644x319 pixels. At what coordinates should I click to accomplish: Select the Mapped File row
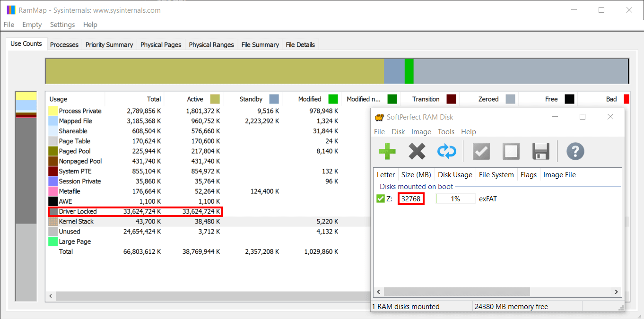(x=209, y=121)
